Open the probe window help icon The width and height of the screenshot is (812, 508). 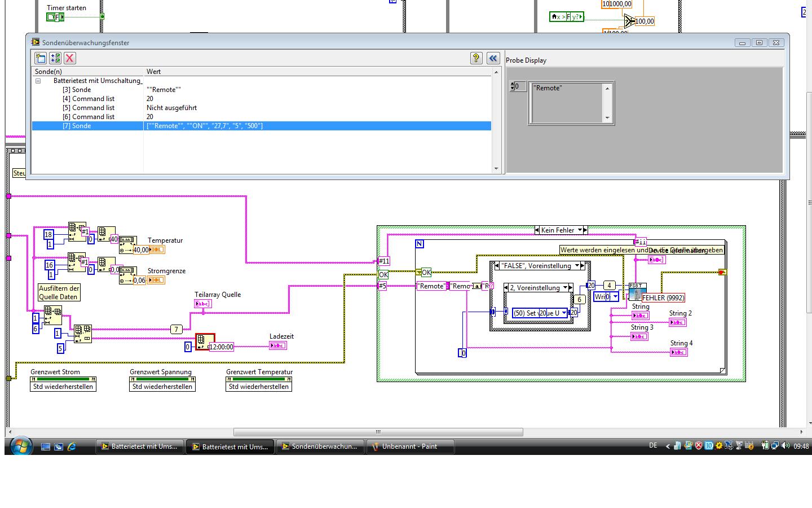(x=476, y=58)
